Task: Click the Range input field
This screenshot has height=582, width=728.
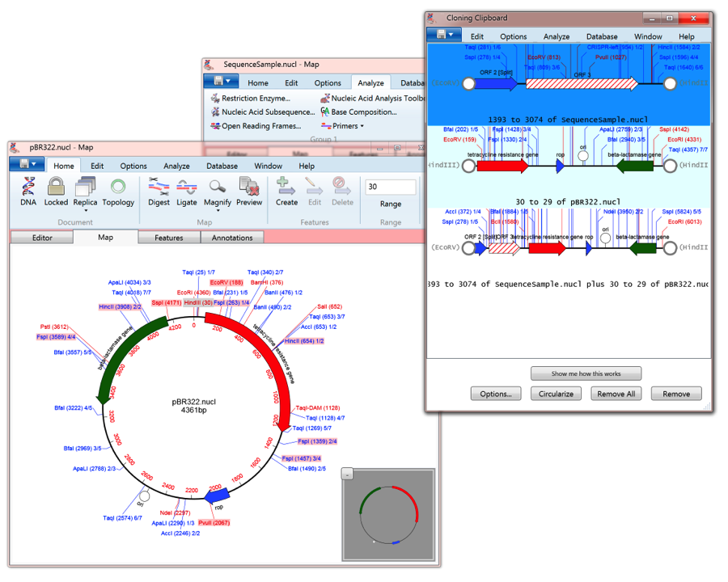Action: [391, 187]
